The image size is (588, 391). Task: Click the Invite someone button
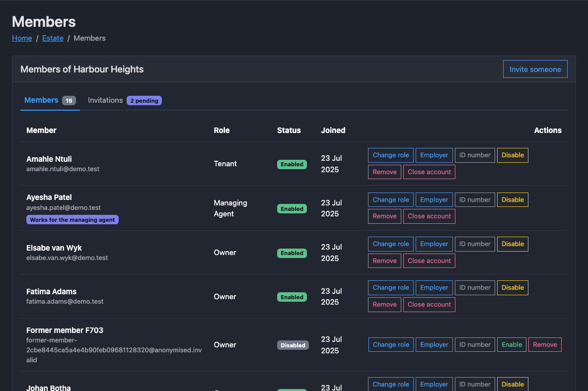(535, 69)
